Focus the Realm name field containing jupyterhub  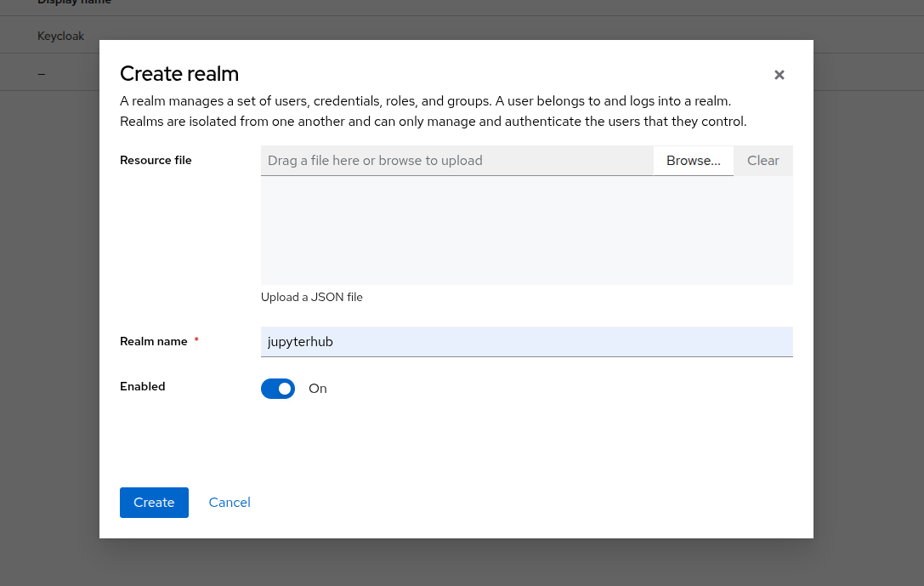[526, 342]
